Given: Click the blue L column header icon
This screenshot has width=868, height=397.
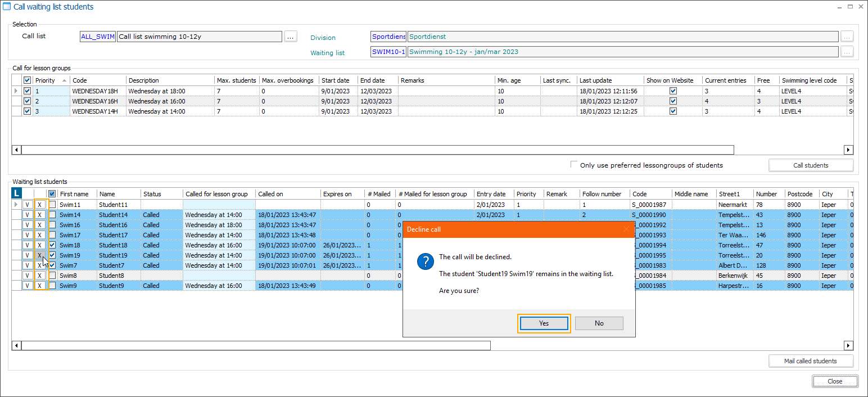Looking at the screenshot, I should pos(16,193).
